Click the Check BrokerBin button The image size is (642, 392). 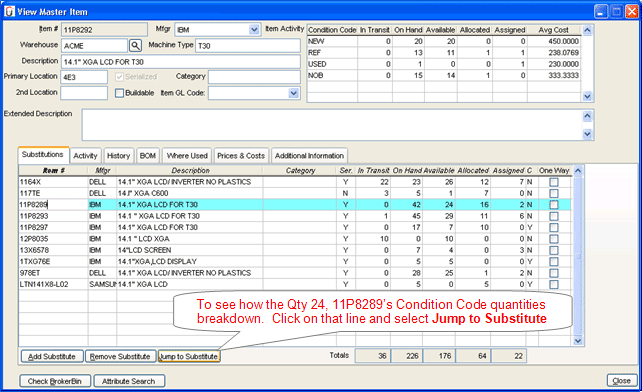point(55,381)
